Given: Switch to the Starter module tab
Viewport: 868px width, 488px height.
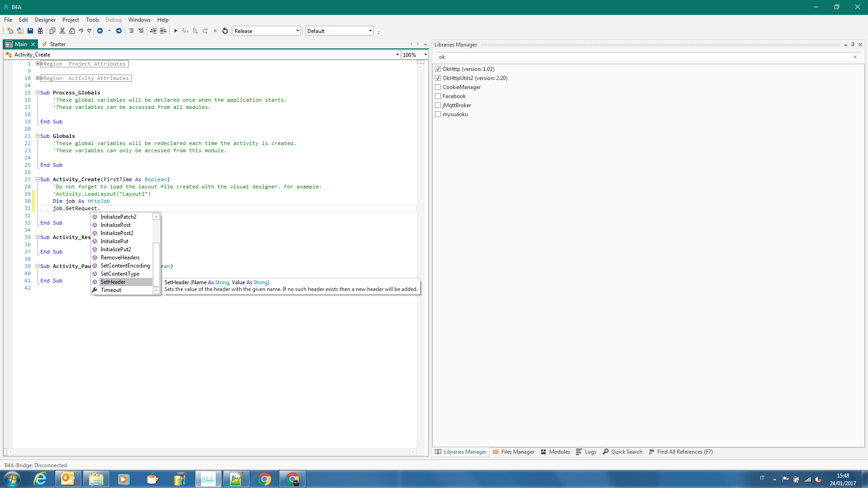Looking at the screenshot, I should (57, 44).
